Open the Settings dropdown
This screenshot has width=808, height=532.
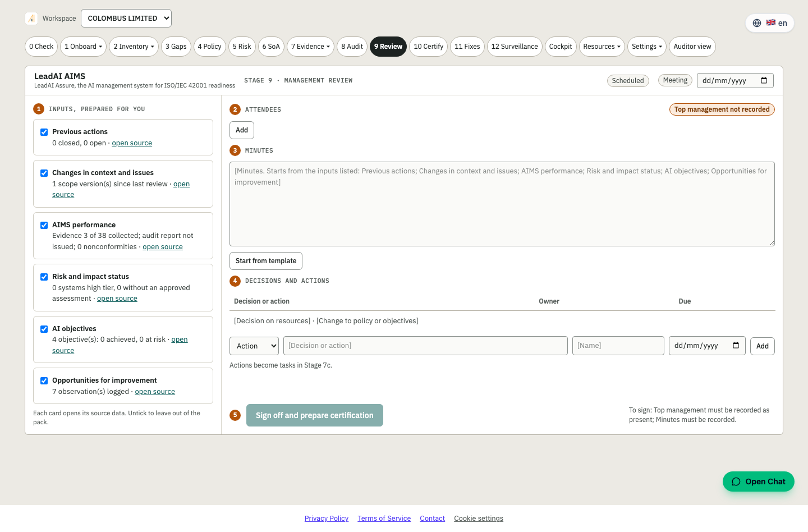tap(647, 47)
